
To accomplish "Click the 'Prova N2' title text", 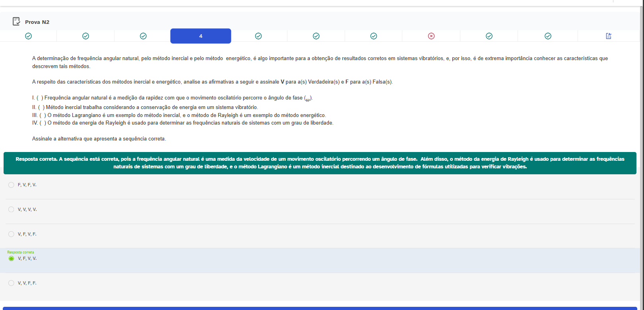I will pyautogui.click(x=37, y=22).
